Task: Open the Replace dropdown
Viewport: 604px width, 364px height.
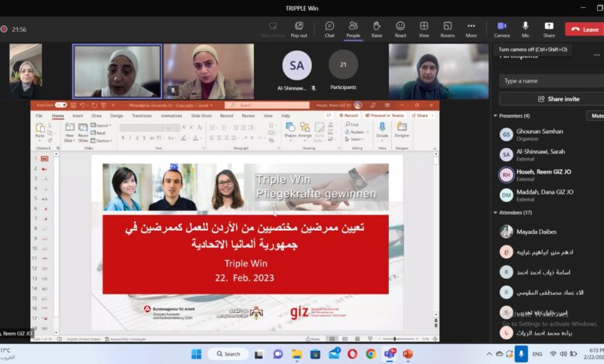Action: [x=357, y=132]
